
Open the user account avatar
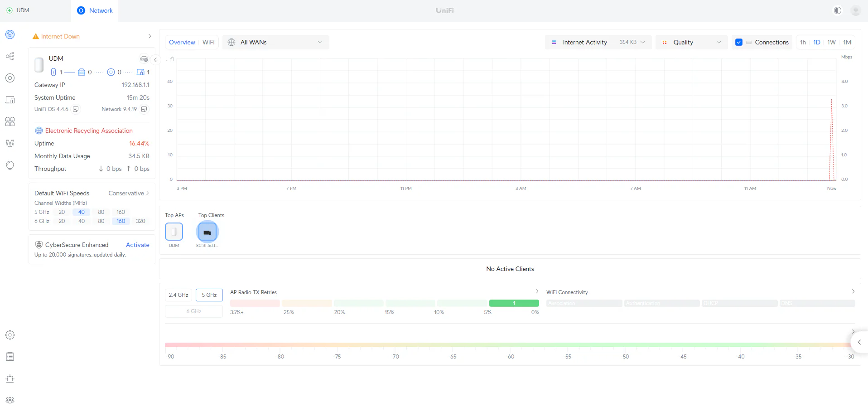[x=856, y=10]
